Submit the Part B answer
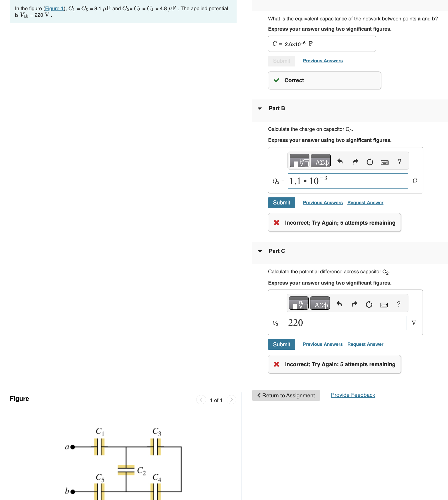This screenshot has height=500, width=448. point(281,202)
